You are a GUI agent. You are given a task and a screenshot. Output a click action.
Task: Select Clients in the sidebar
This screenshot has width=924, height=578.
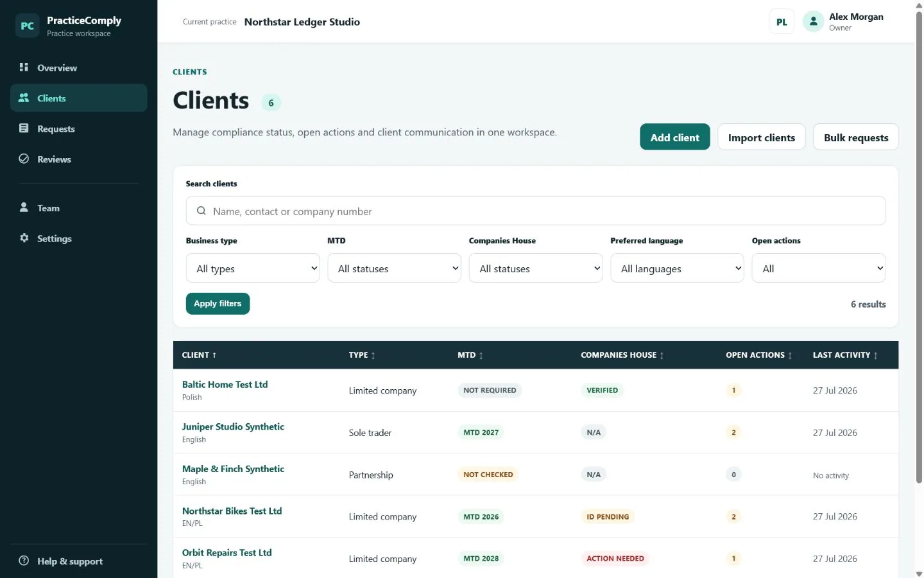[79, 98]
